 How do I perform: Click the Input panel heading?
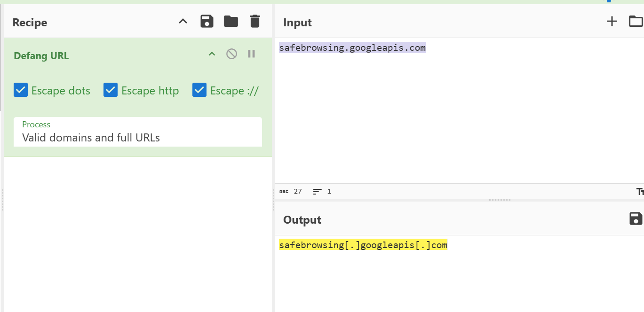297,23
